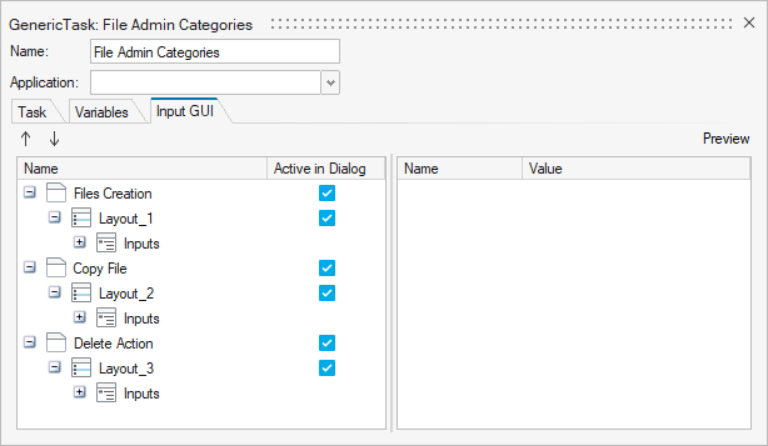Uncheck Active in Dialog for Files Creation
768x446 pixels.
coord(327,193)
